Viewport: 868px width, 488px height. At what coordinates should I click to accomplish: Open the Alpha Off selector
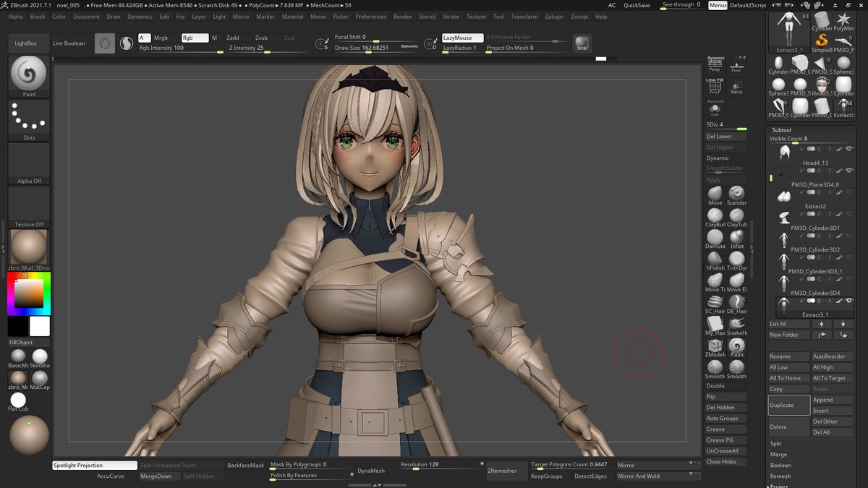point(30,163)
